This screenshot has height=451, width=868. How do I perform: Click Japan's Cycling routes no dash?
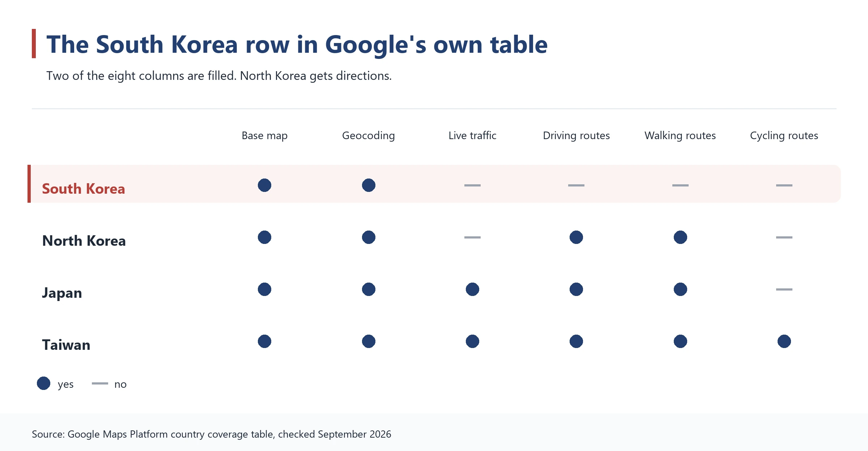pyautogui.click(x=784, y=289)
